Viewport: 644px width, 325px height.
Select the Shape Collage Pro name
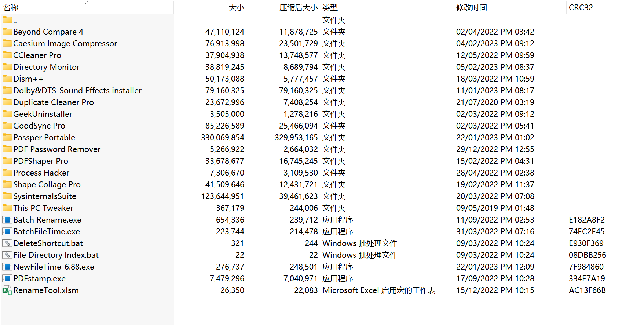[47, 185]
